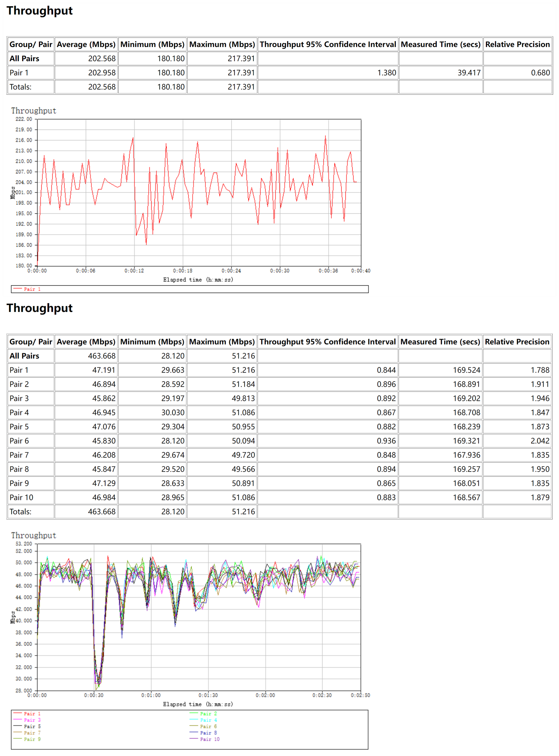Click the 202.958 average Mbps cell
This screenshot has height=756, width=559.
point(102,73)
